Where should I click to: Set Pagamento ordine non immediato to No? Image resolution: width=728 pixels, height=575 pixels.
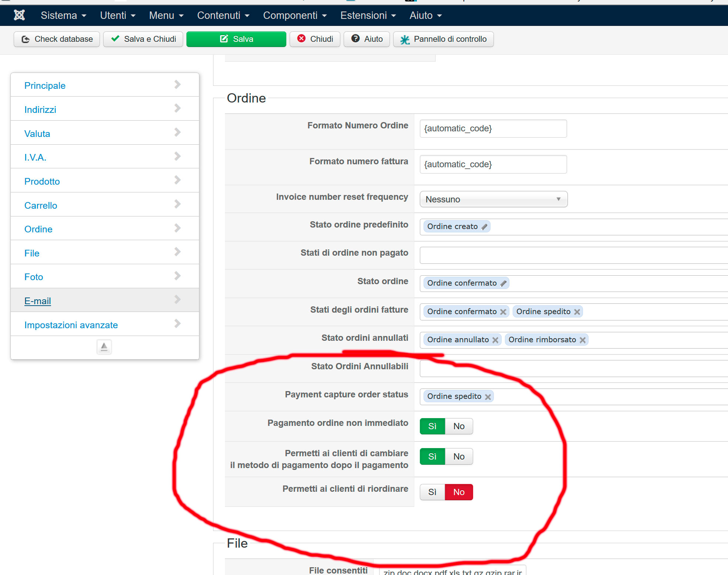click(x=459, y=426)
